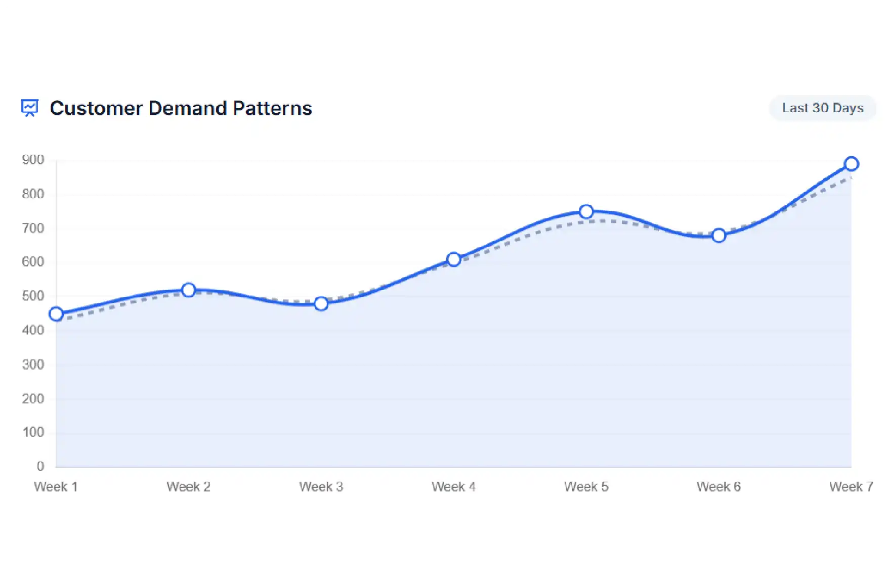
Task: Click the Week 3 axis label
Action: pyautogui.click(x=321, y=486)
